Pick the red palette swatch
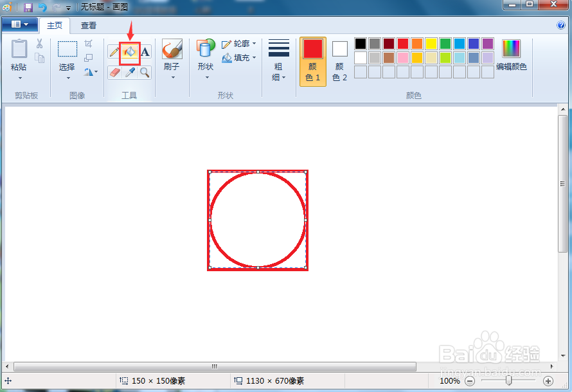572x392 pixels. (x=403, y=44)
